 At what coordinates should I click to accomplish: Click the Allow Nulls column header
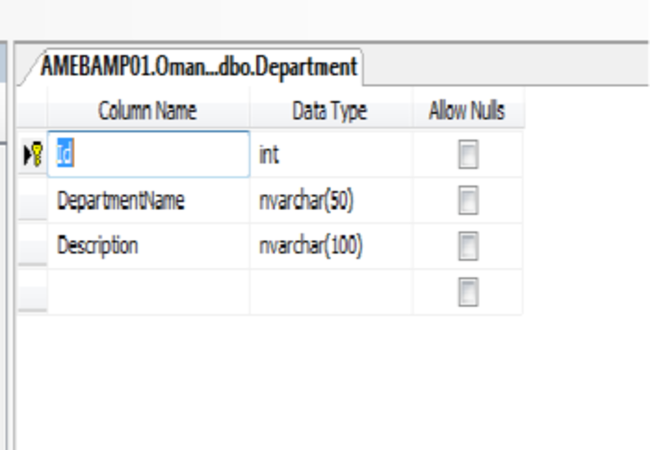(467, 110)
